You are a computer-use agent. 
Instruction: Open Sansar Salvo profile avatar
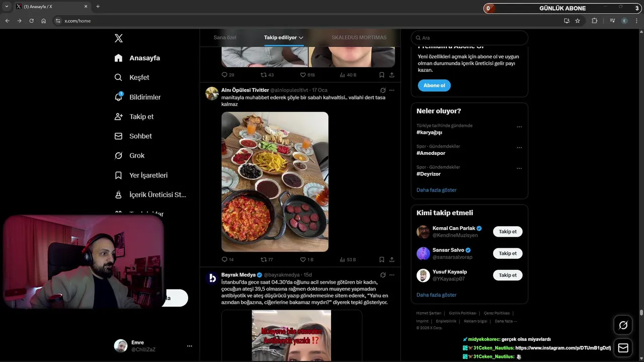click(423, 253)
